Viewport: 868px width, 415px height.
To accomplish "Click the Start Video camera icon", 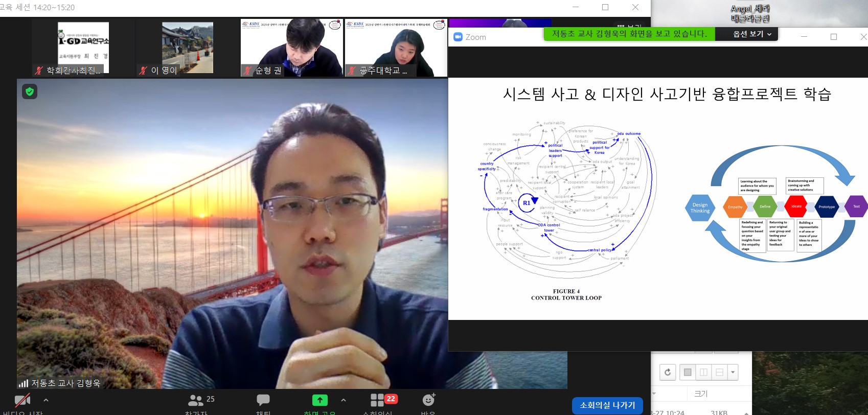I will [22, 400].
